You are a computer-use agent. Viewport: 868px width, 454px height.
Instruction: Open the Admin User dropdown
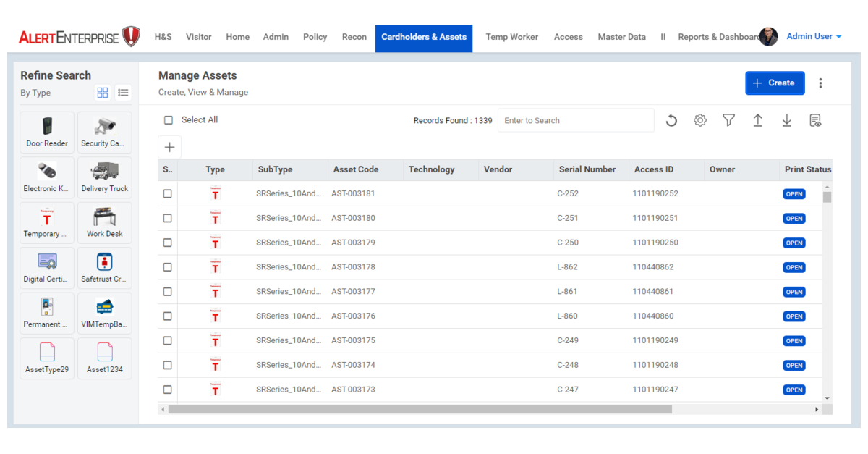point(814,36)
